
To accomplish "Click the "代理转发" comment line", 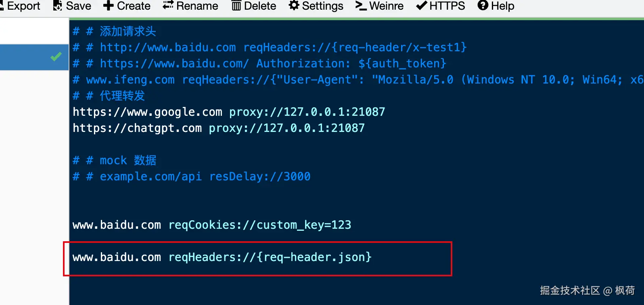I will pyautogui.click(x=109, y=96).
